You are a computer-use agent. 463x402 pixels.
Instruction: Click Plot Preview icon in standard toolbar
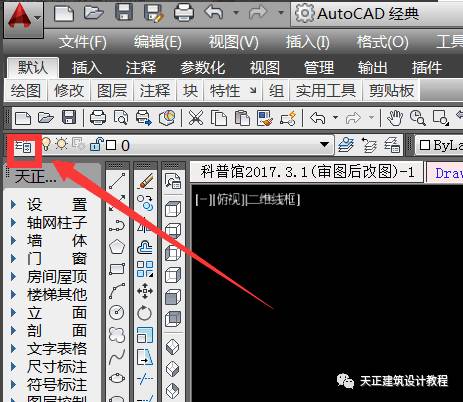point(121,118)
